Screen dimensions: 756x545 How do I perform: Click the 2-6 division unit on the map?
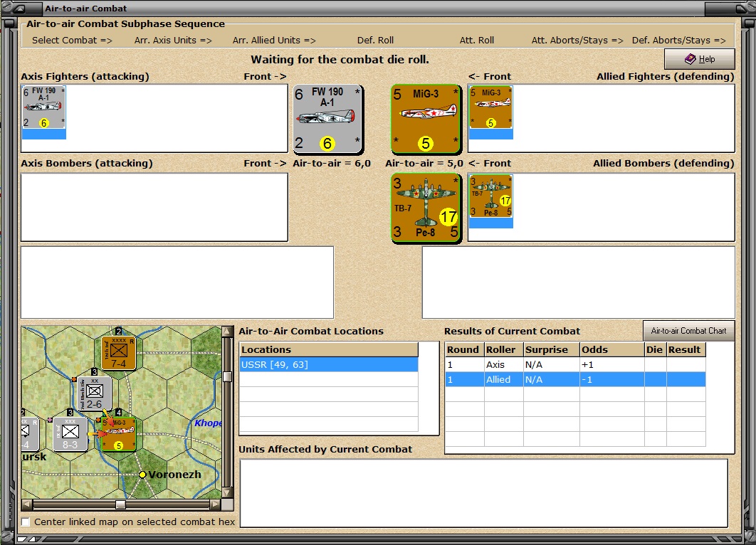[x=95, y=393]
